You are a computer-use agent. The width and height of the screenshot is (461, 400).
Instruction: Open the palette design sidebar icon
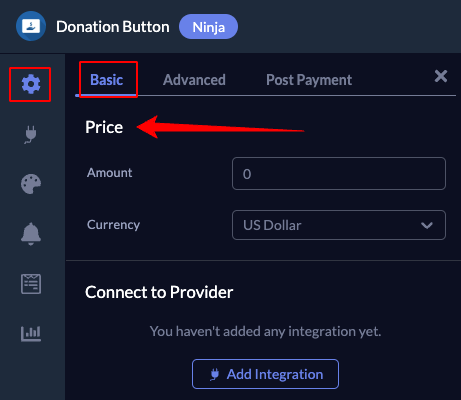point(31,184)
